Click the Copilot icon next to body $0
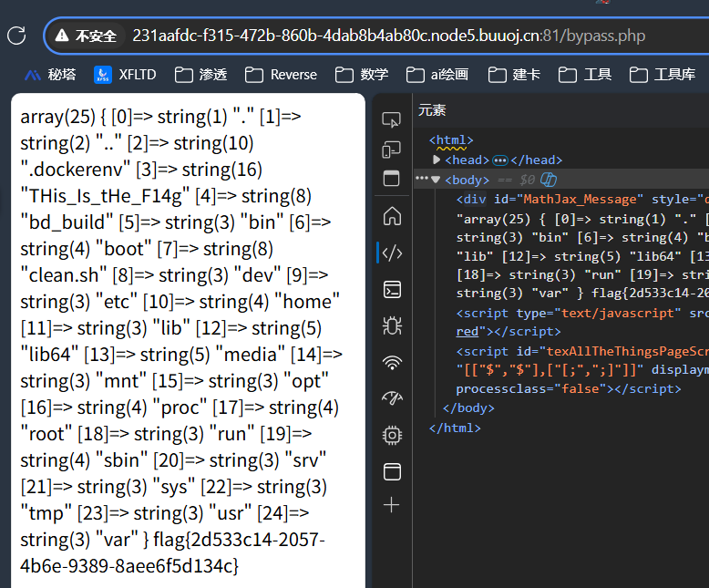 coord(549,180)
